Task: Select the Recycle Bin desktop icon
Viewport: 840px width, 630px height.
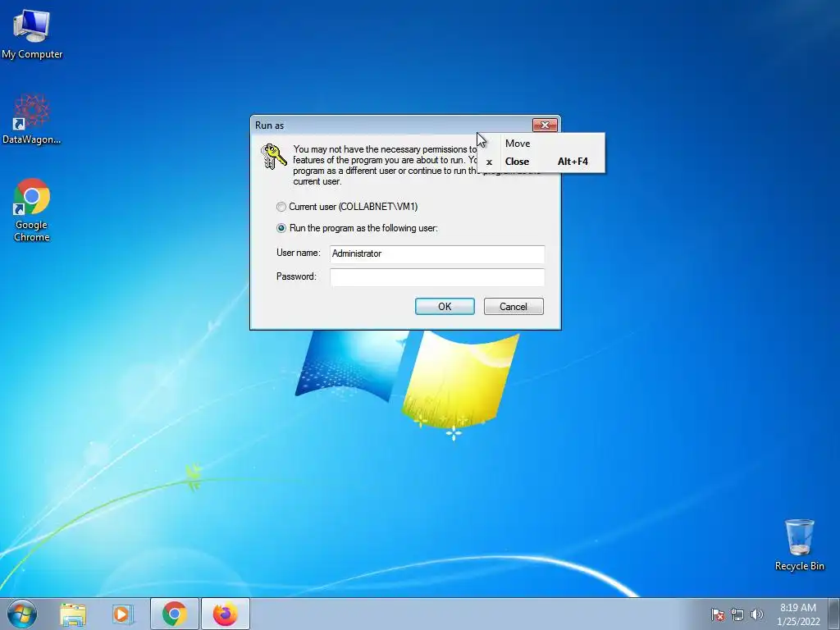Action: pyautogui.click(x=799, y=545)
